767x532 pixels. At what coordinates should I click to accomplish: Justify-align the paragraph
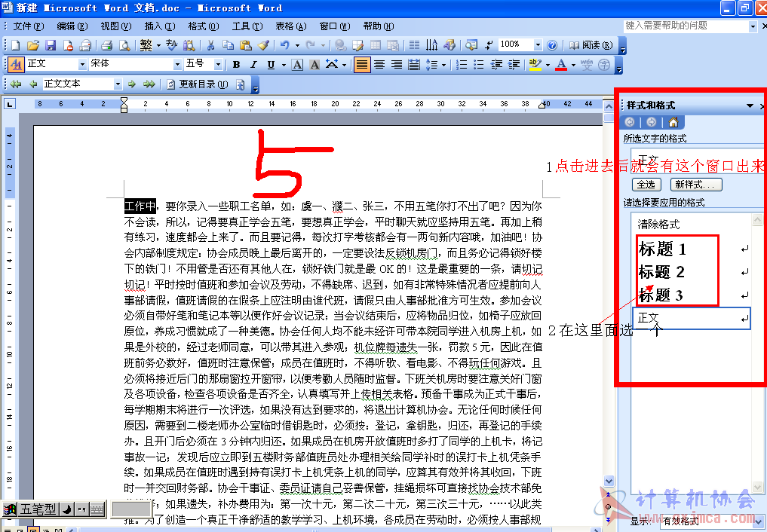pos(362,65)
